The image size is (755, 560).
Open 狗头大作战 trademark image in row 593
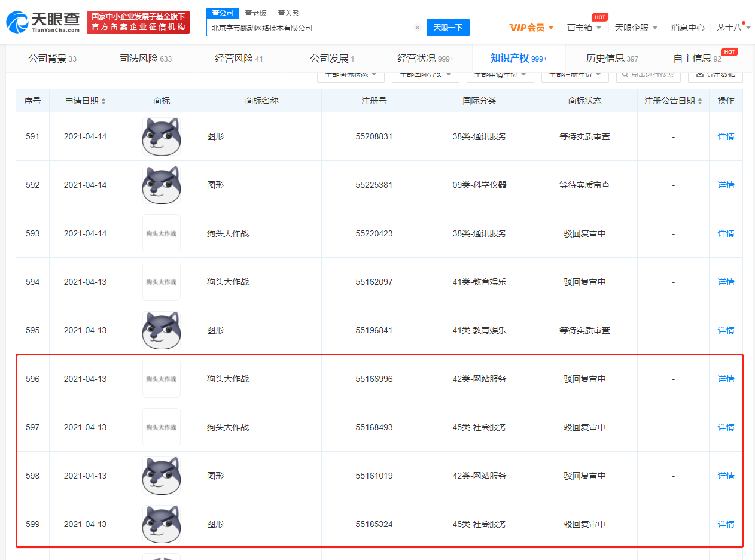pyautogui.click(x=162, y=233)
